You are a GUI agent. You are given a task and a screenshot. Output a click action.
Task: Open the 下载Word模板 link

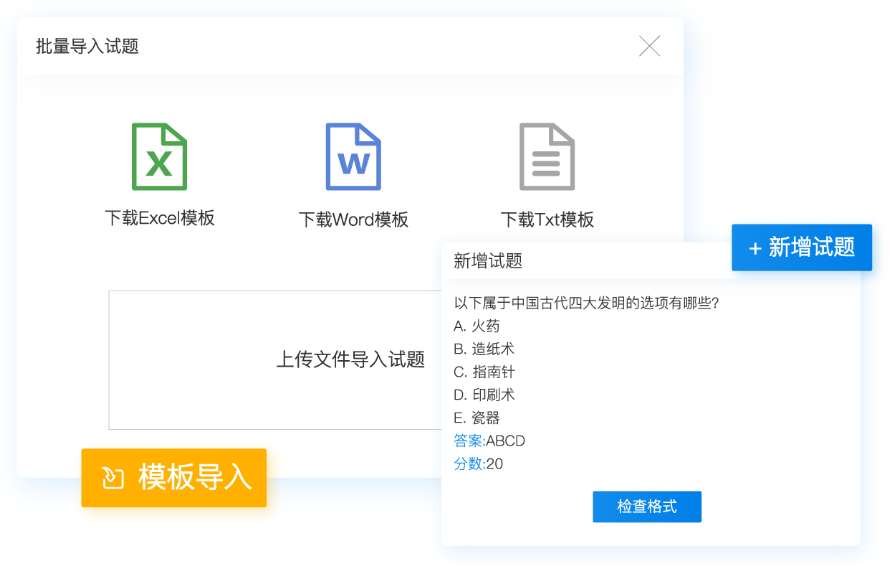tap(353, 219)
